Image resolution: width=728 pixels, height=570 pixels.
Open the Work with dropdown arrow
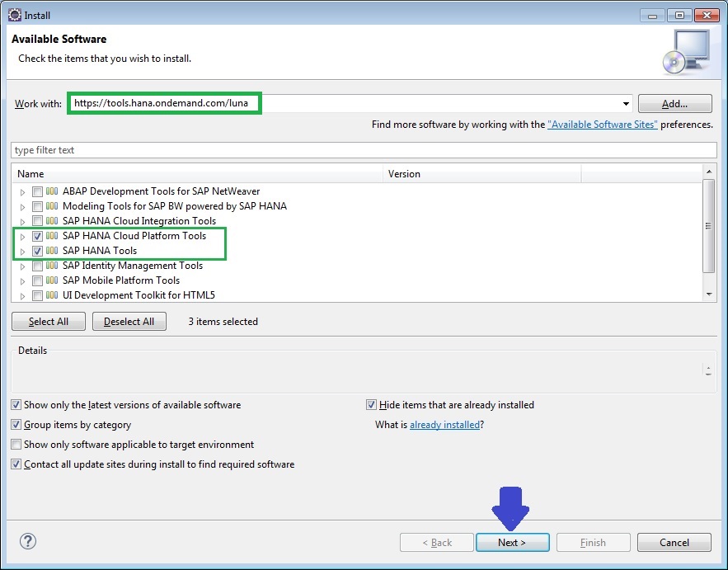pyautogui.click(x=626, y=104)
